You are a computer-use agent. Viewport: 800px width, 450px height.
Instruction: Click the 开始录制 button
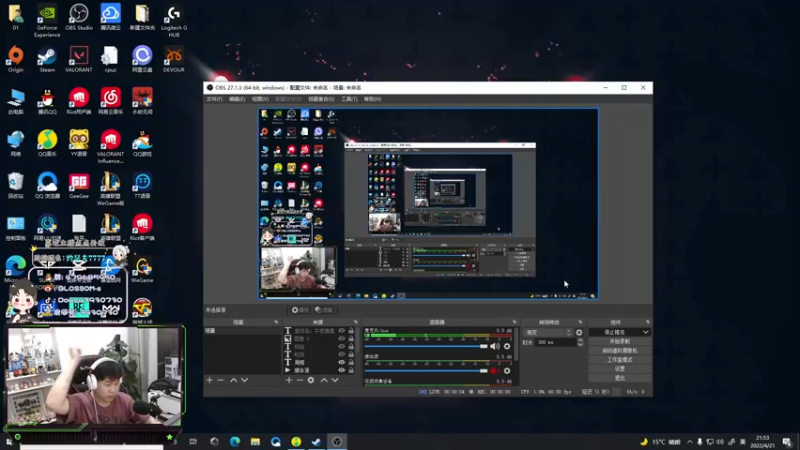620,341
